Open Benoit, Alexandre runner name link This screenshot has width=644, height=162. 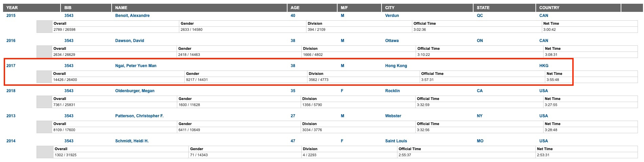point(132,16)
